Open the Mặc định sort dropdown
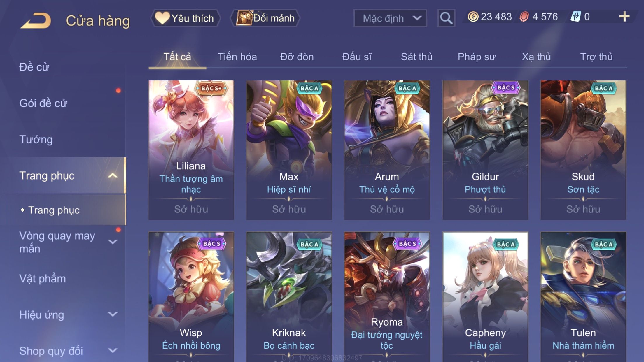Viewport: 644px width, 362px height. (x=390, y=18)
